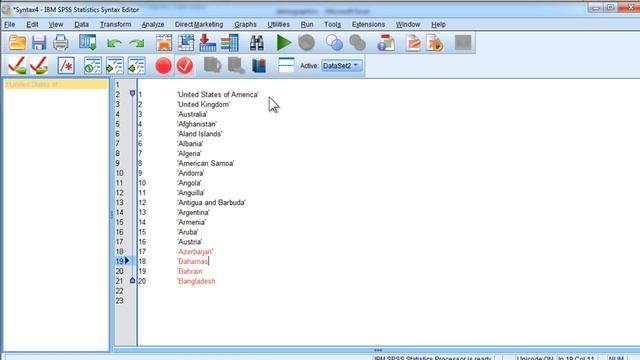
Task: Click the gray square toolbar icon
Action: 463,42
